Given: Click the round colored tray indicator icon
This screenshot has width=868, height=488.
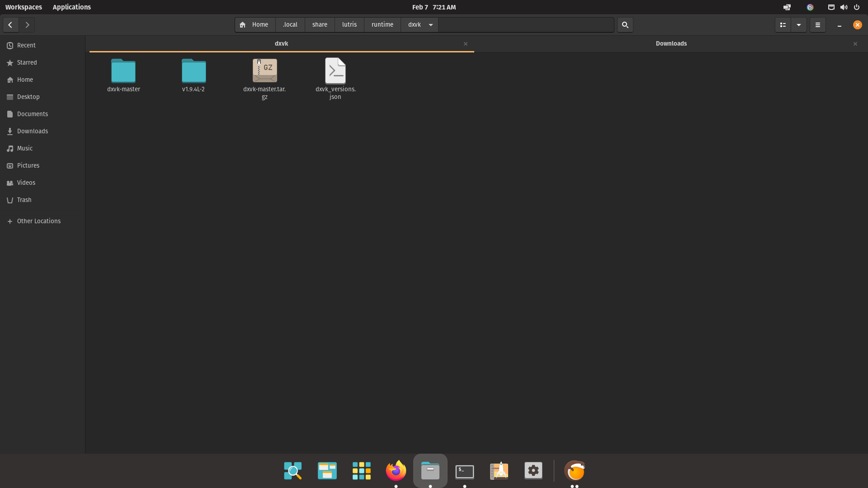Looking at the screenshot, I should tap(810, 7).
